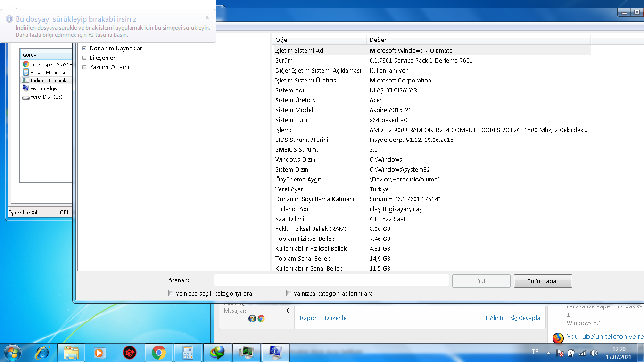Select the İndirme tamamlandı task row
Viewport: 644px width, 362px height.
tap(47, 81)
